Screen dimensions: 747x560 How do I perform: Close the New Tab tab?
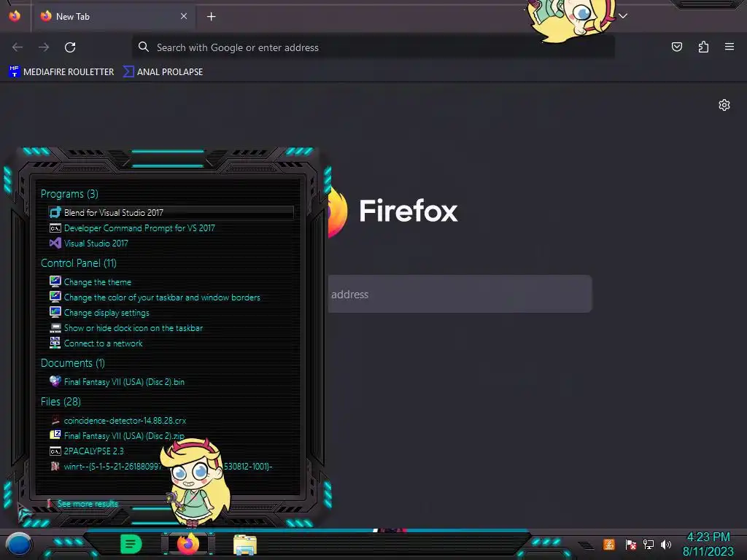(x=184, y=16)
